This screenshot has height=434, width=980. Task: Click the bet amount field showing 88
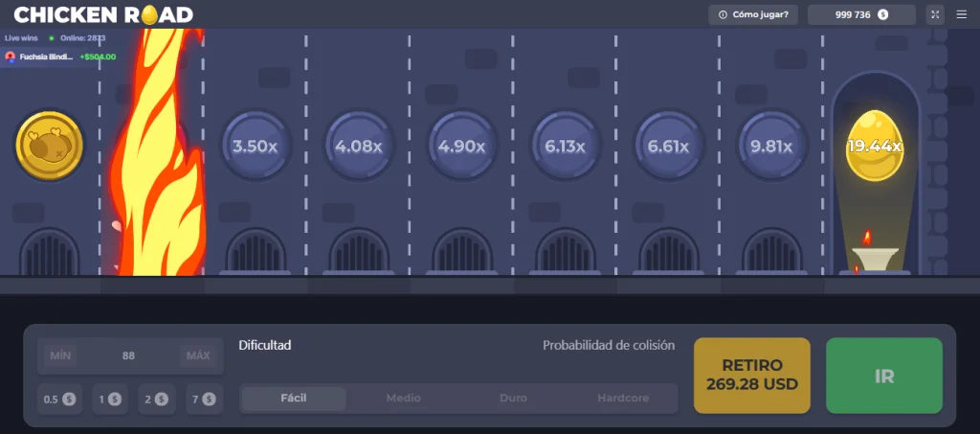click(129, 355)
